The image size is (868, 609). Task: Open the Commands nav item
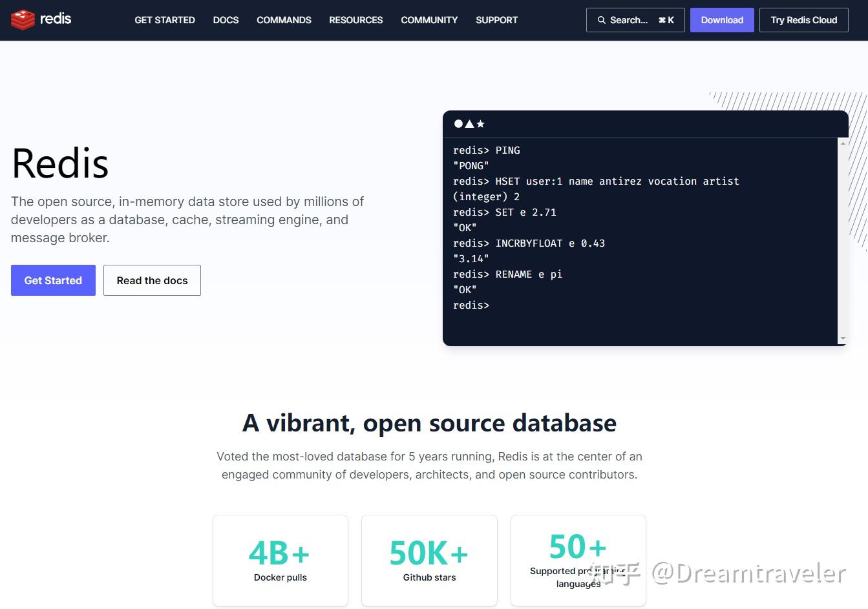(x=284, y=20)
